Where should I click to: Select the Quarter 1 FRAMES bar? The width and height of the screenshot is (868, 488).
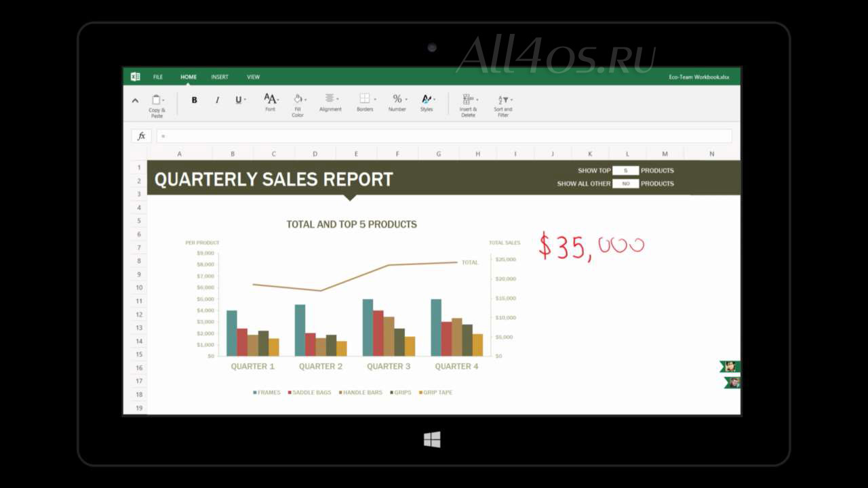[x=232, y=333]
